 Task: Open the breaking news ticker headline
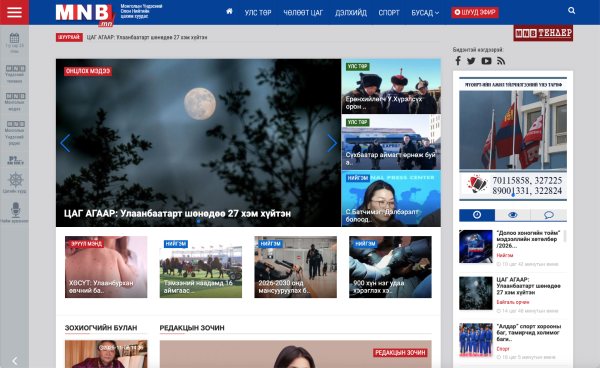[x=147, y=37]
